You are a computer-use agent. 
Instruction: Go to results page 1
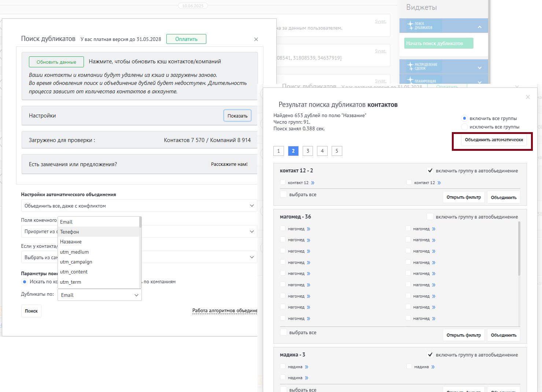279,151
